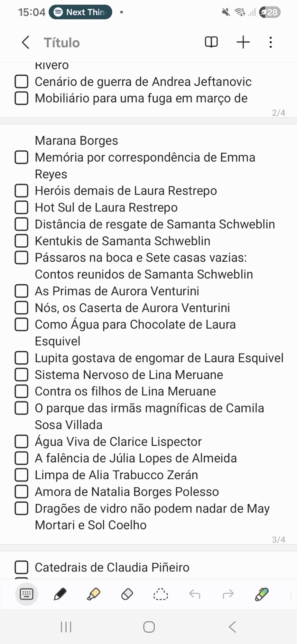This screenshot has height=644, width=297.
Task: Check Kentukis de Samanta Schweblin
Action: 22,241
